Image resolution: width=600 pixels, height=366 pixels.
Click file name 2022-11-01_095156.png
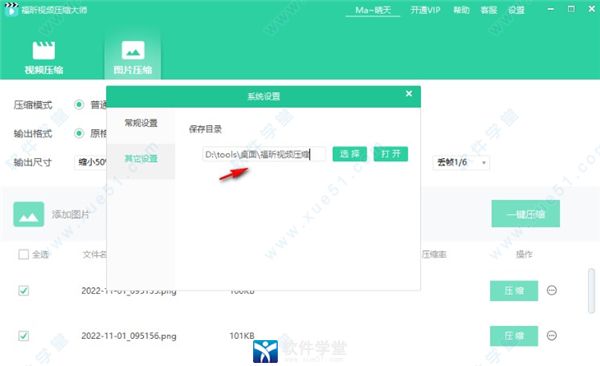click(x=129, y=336)
